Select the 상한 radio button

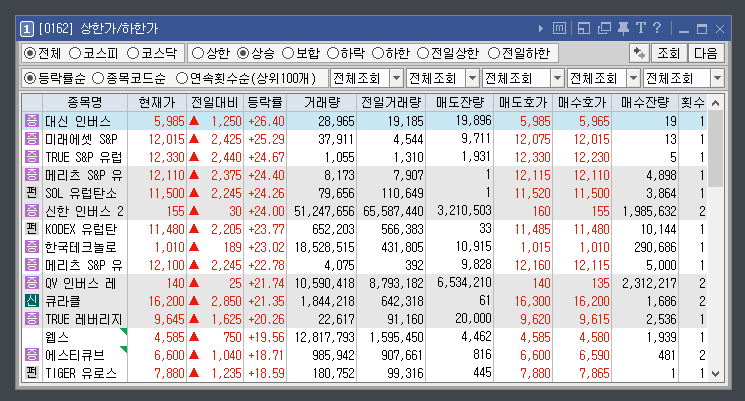(x=198, y=53)
